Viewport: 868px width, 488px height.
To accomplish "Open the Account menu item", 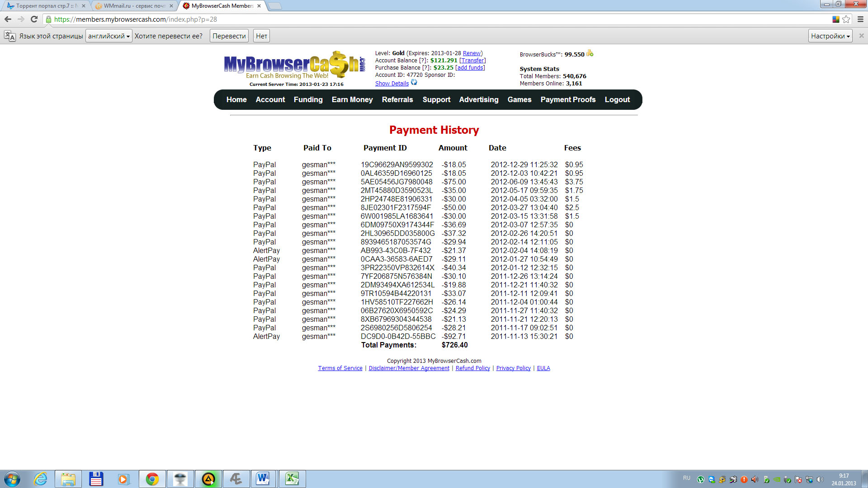I will [270, 99].
